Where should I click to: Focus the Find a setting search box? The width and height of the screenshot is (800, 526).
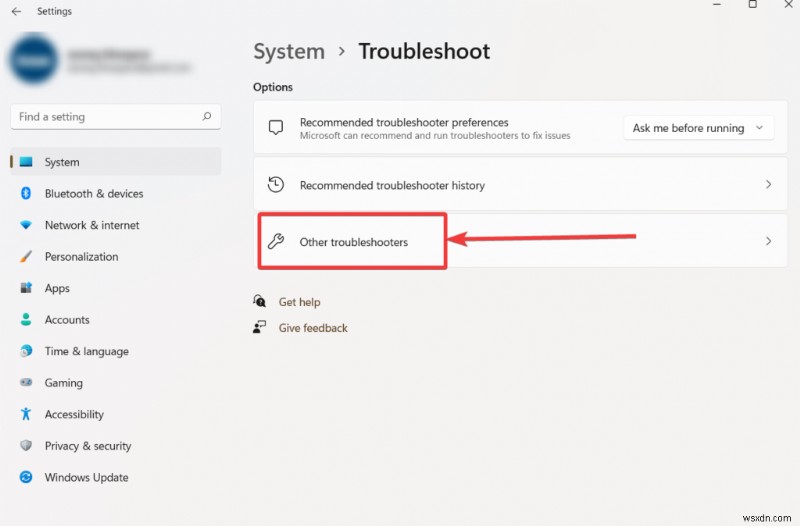(115, 117)
